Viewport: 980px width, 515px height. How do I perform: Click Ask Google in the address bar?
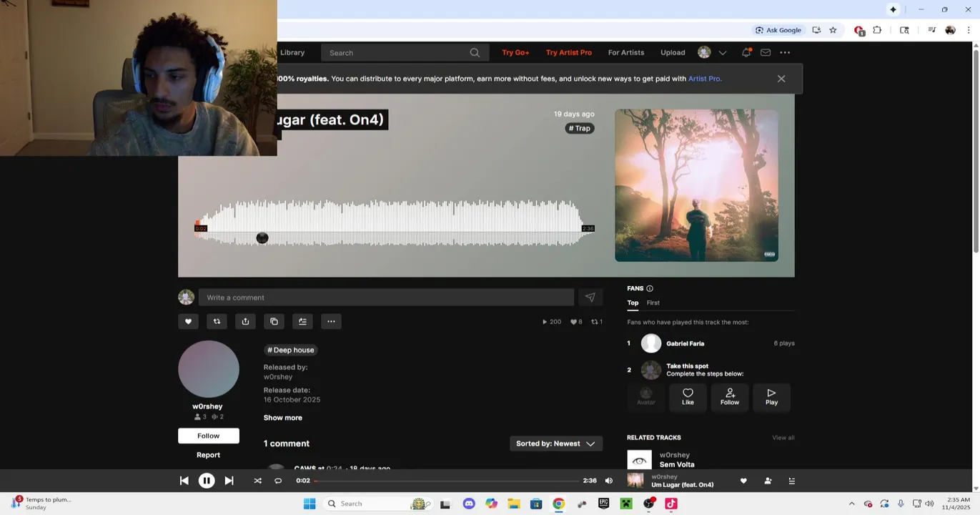coord(778,30)
